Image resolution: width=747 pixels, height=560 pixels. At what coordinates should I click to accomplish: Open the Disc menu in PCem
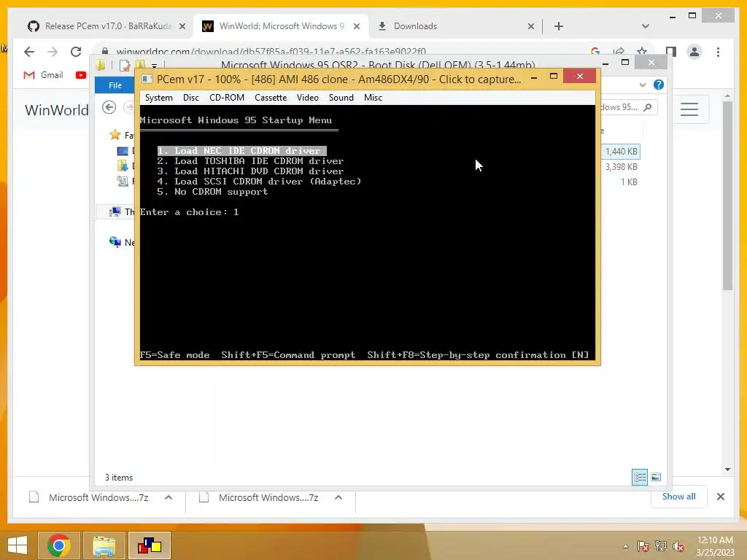pyautogui.click(x=190, y=98)
